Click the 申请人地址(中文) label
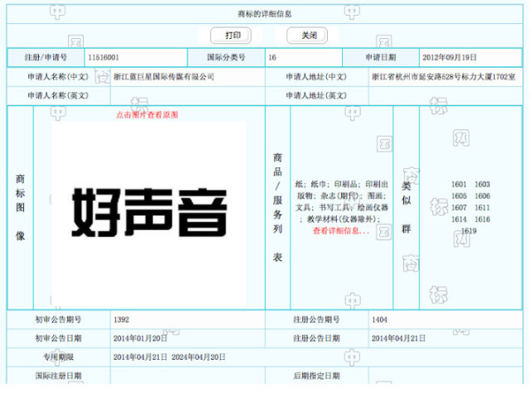The height and width of the screenshot is (398, 532). [316, 77]
